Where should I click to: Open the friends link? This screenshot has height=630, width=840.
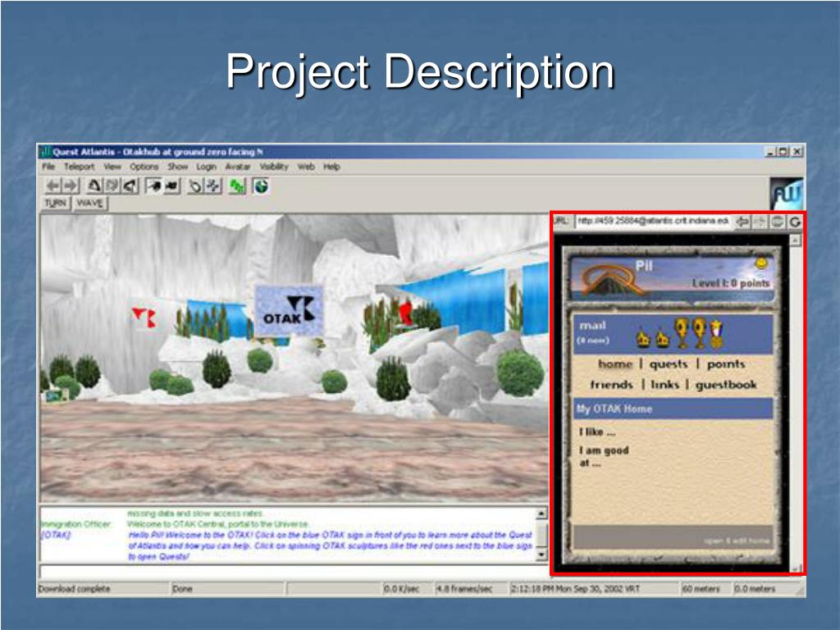coord(611,385)
